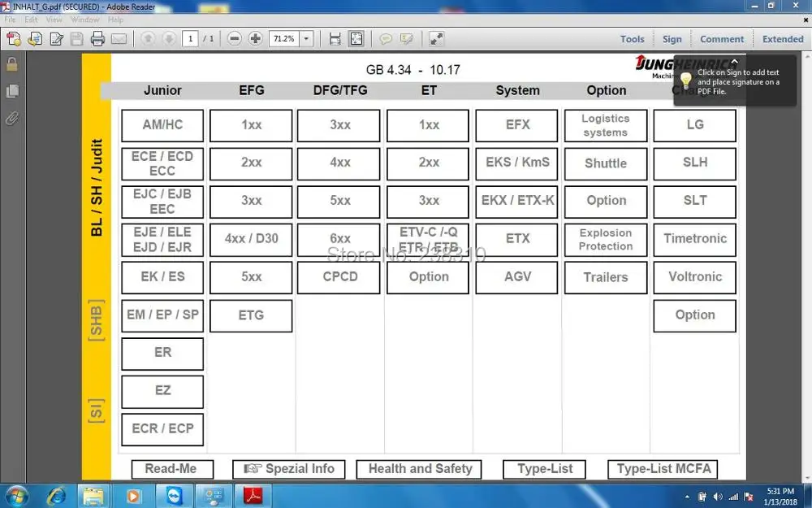Click the sticky note comment icon
This screenshot has width=812, height=508.
[x=385, y=39]
